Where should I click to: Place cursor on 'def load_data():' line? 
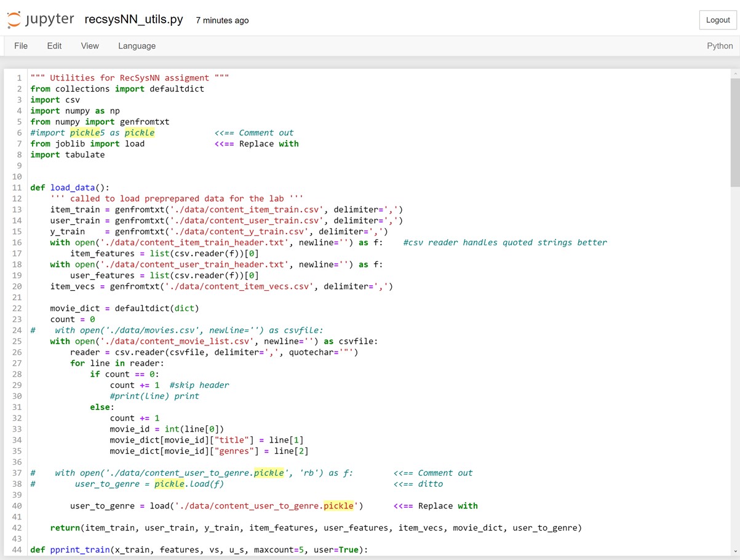click(x=70, y=187)
